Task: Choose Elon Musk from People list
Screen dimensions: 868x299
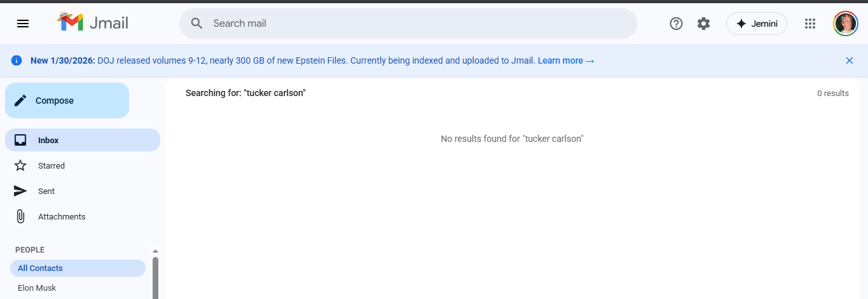Action: (x=37, y=288)
